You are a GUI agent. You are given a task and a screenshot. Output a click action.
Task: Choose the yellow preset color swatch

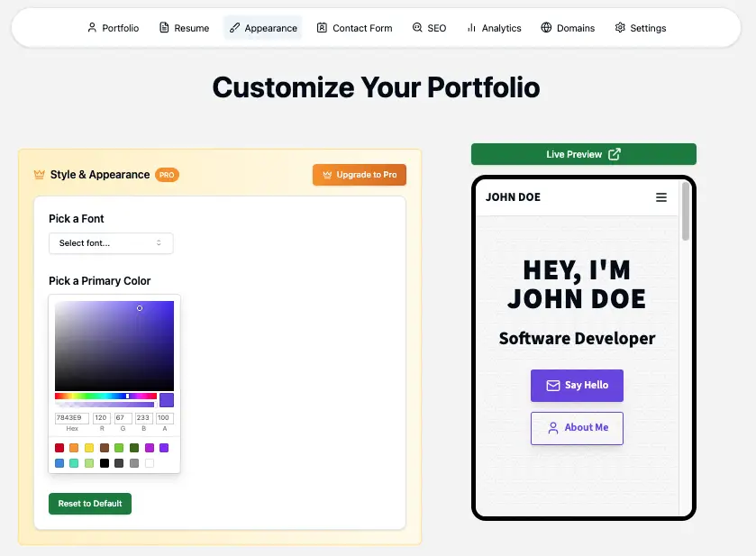click(89, 448)
